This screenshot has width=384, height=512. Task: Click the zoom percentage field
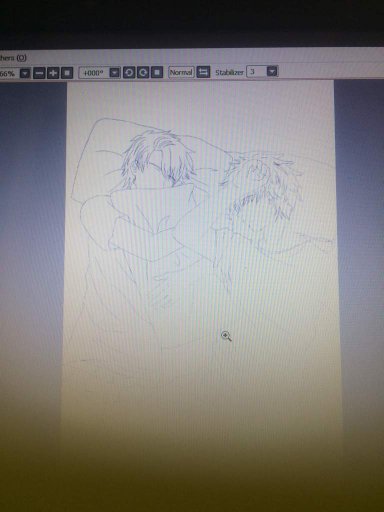click(9, 73)
